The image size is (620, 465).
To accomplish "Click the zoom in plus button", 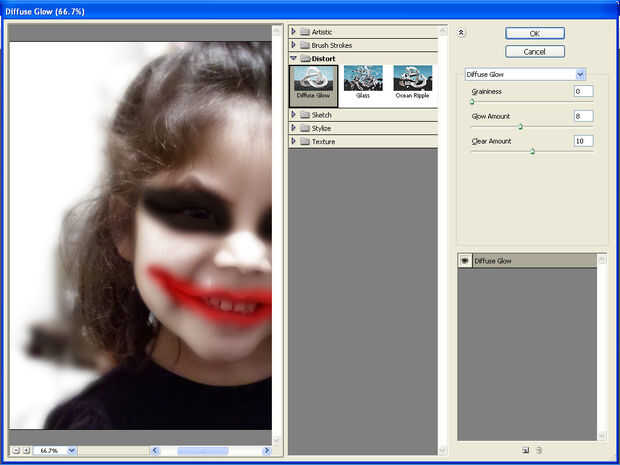I will [x=26, y=450].
